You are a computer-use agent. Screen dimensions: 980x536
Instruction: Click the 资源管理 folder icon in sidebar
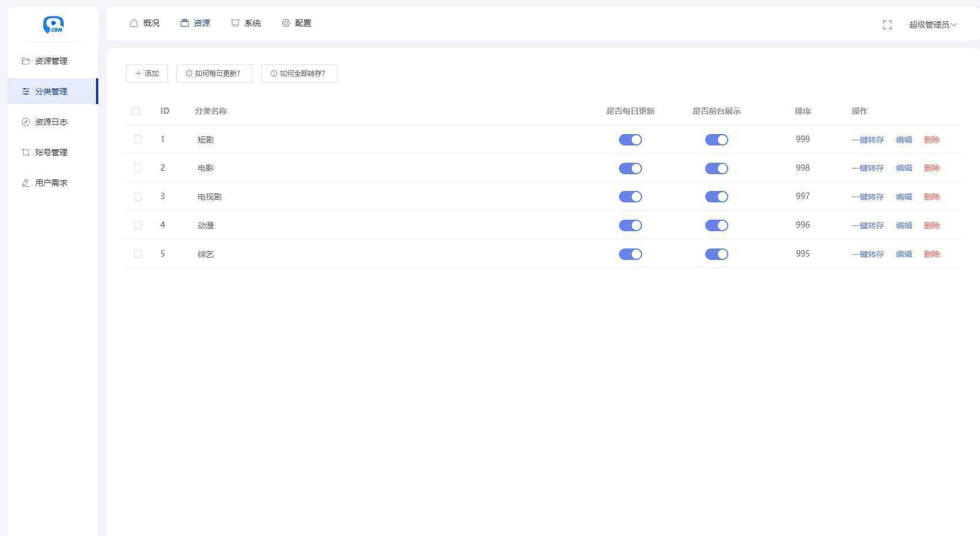point(25,61)
